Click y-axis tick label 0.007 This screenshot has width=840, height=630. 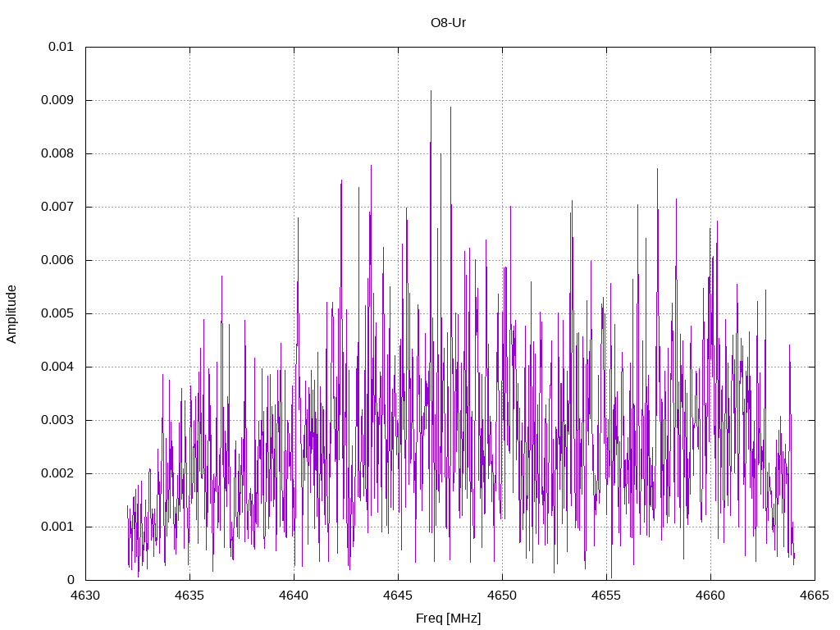click(x=58, y=207)
